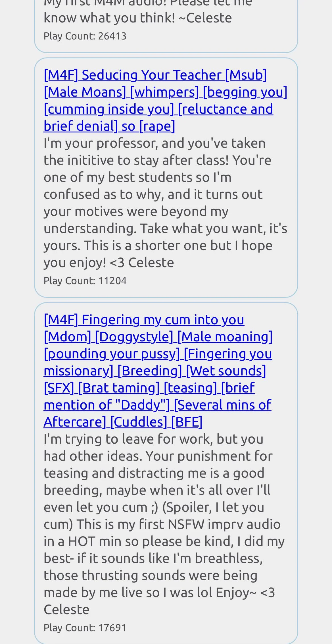The height and width of the screenshot is (644, 332).
Task: Click the "[begging you]" tag text
Action: pyautogui.click(x=245, y=92)
